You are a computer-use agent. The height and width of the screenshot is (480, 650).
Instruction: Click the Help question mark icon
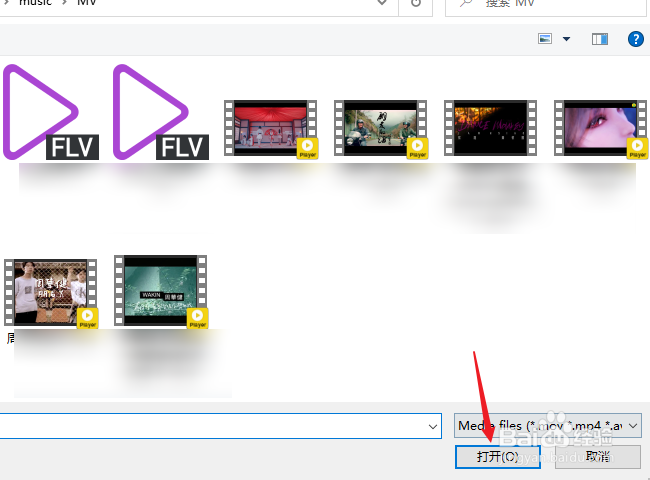pyautogui.click(x=635, y=39)
